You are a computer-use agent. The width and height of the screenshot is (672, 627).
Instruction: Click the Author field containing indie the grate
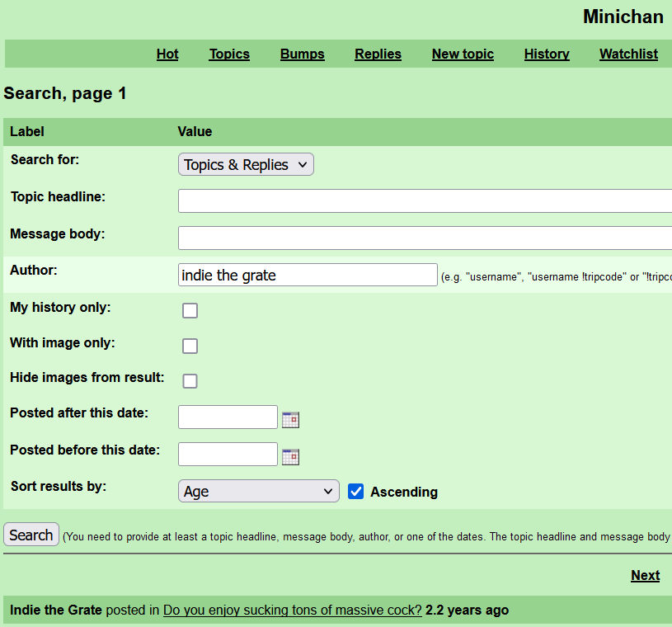click(x=308, y=276)
